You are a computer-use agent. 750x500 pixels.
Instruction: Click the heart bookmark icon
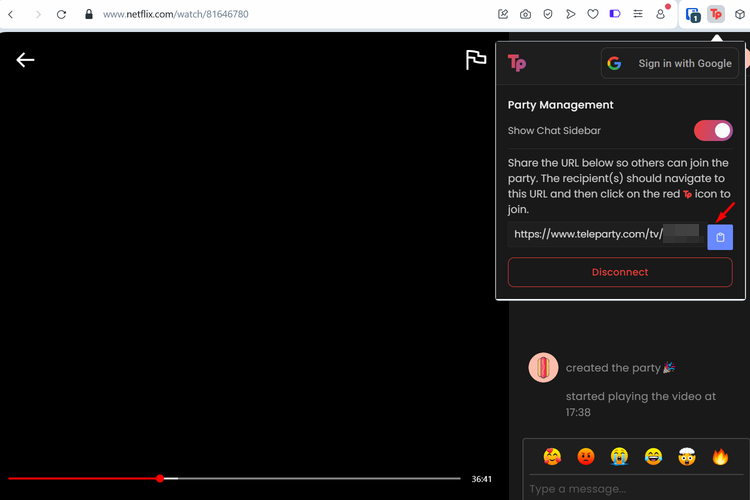coord(593,14)
